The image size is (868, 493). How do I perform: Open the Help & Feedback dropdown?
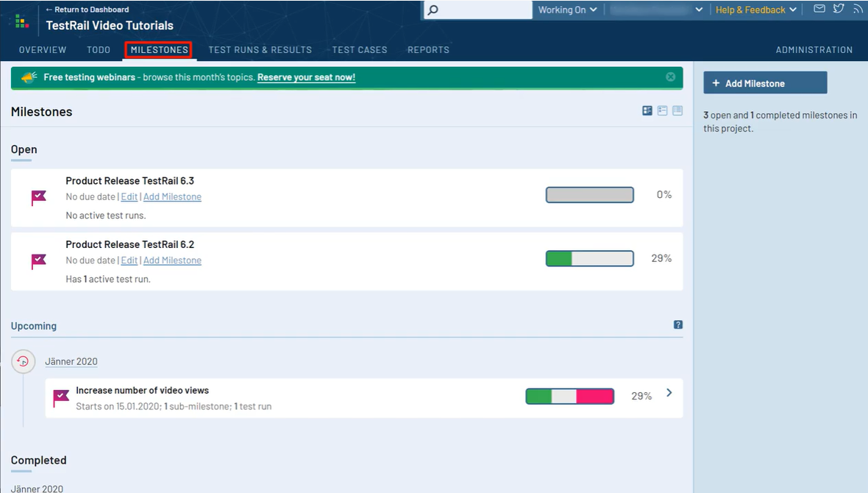(755, 10)
